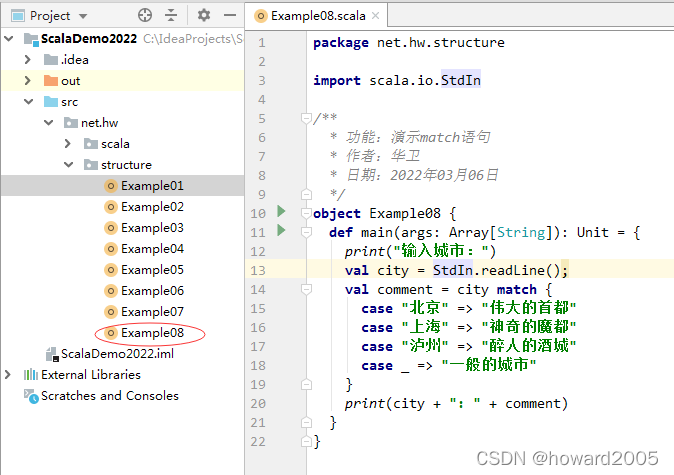
Task: Click Example04 object icon
Action: (x=111, y=248)
